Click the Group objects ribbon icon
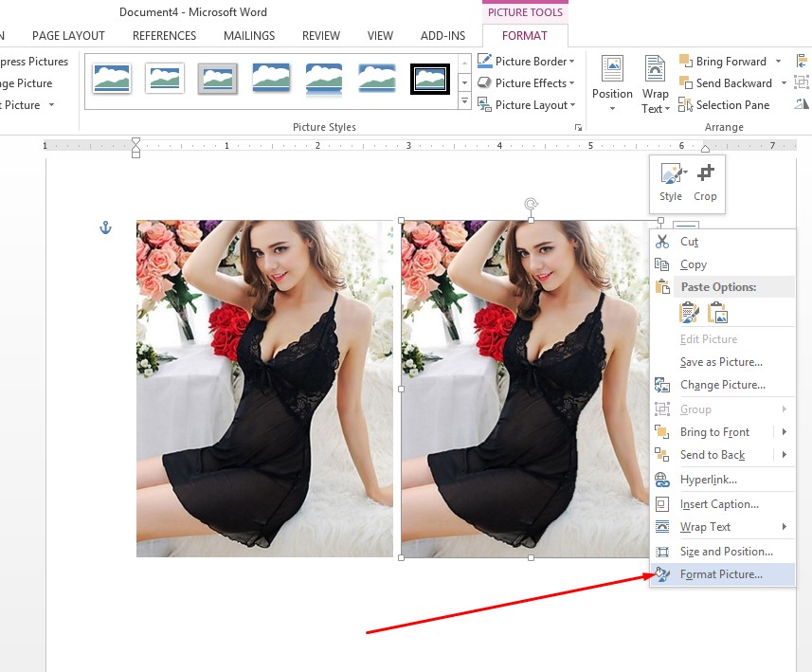812x672 pixels. 802,82
